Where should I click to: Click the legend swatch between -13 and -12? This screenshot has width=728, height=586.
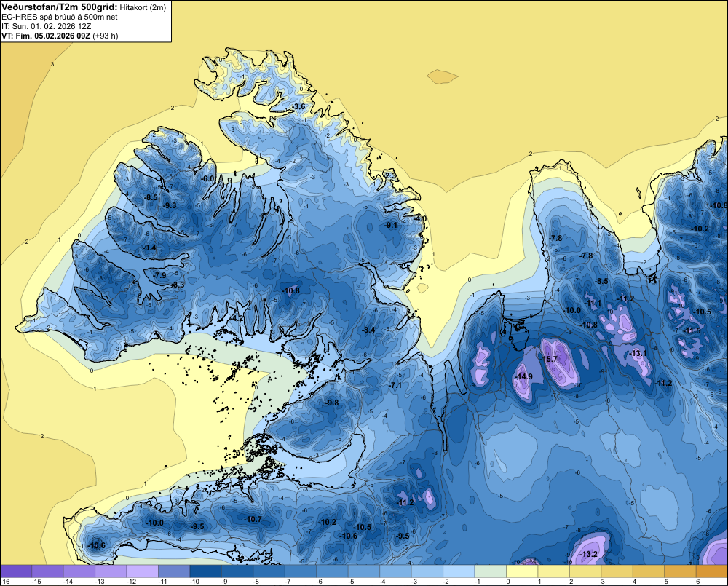point(111,571)
